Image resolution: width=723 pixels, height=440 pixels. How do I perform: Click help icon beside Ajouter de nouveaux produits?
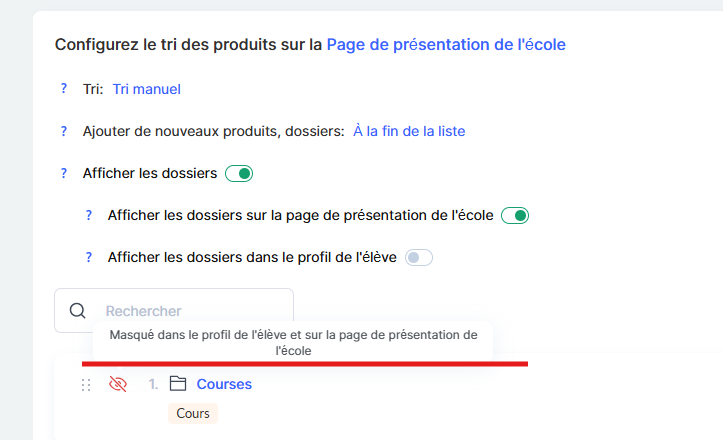pos(64,131)
